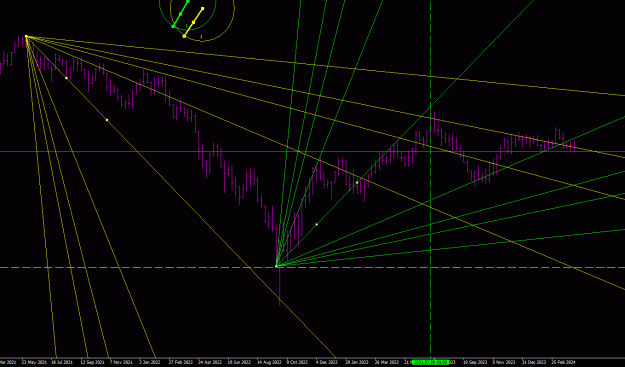Click the '9 Oct 2022' date label

[298, 362]
